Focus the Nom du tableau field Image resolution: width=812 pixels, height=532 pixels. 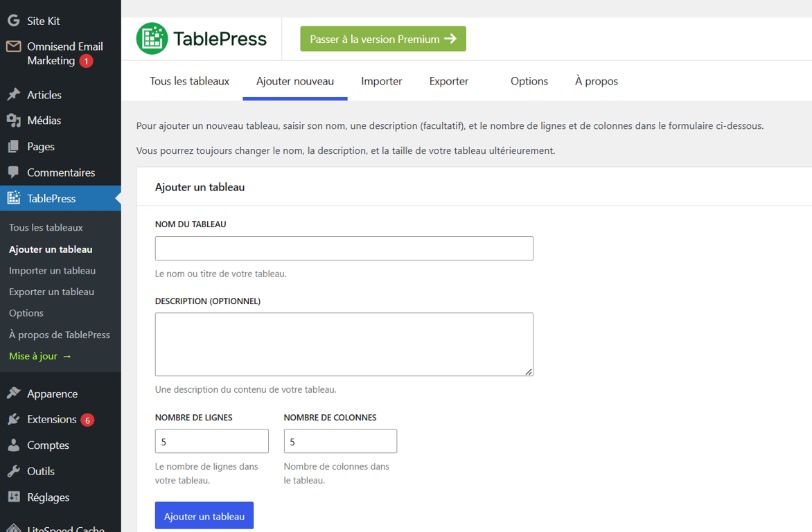tap(344, 248)
